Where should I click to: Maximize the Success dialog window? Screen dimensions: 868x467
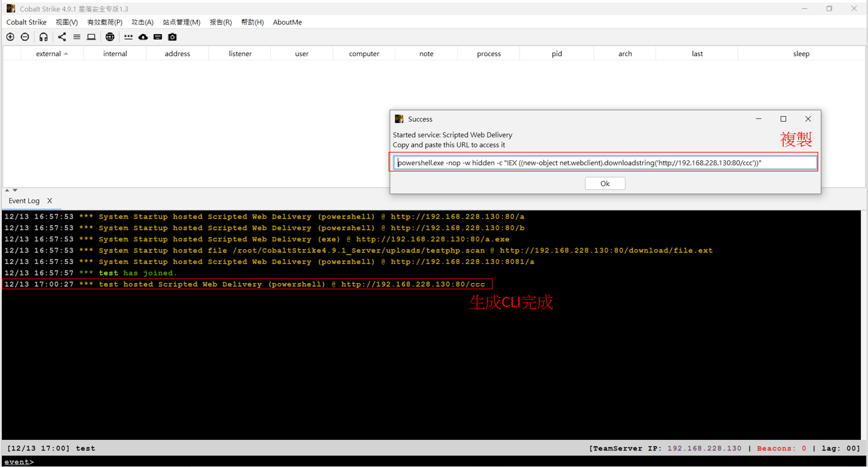[784, 119]
